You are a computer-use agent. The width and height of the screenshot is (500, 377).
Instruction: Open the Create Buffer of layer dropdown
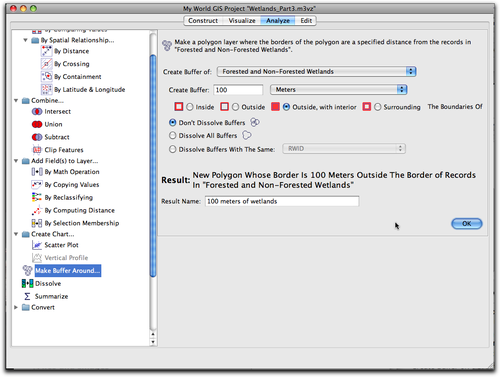point(316,71)
